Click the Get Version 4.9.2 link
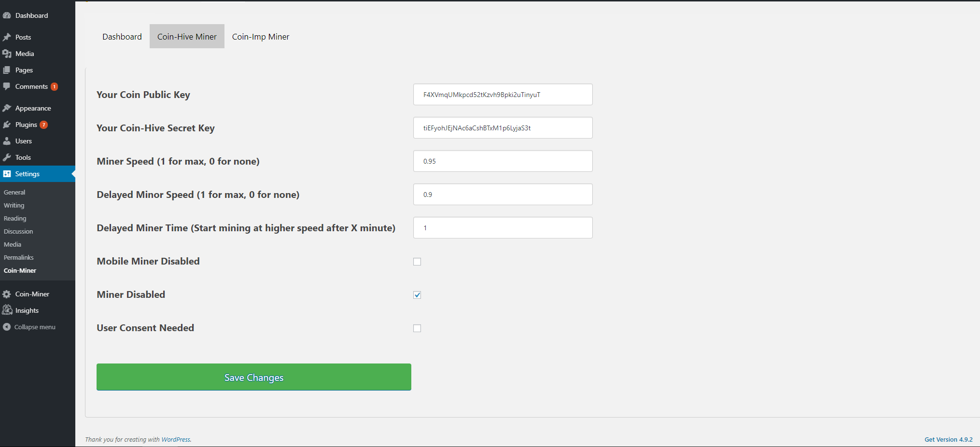Screen dimensions: 980x447 (x=948, y=439)
